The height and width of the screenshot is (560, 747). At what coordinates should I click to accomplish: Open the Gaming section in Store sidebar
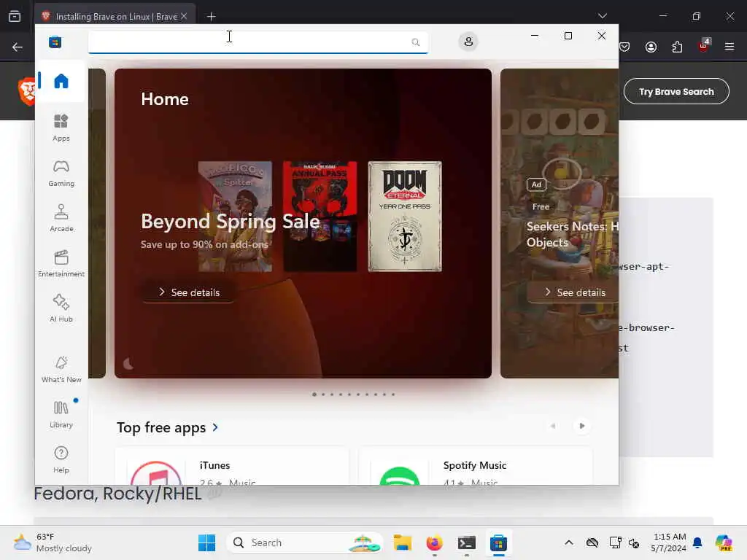(61, 173)
